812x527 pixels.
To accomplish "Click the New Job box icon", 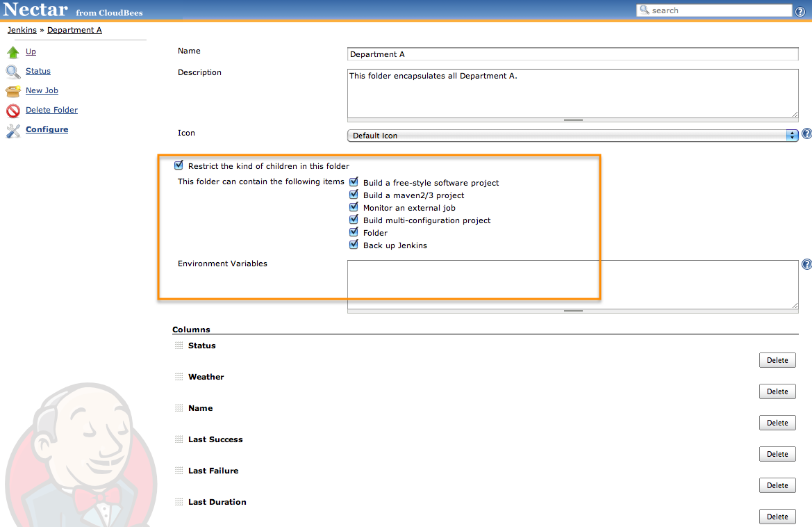I will pyautogui.click(x=13, y=91).
